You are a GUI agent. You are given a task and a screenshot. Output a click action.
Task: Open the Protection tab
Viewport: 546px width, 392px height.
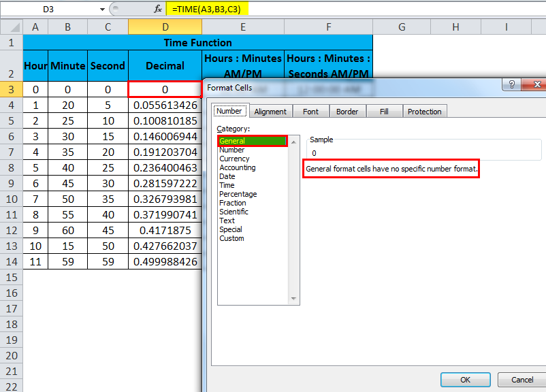coord(425,111)
